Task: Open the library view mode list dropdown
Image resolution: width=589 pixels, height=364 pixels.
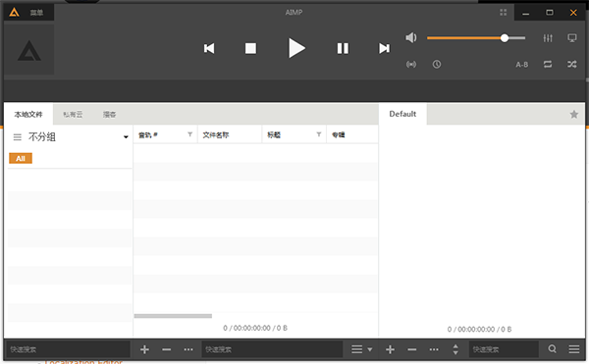Action: click(361, 349)
